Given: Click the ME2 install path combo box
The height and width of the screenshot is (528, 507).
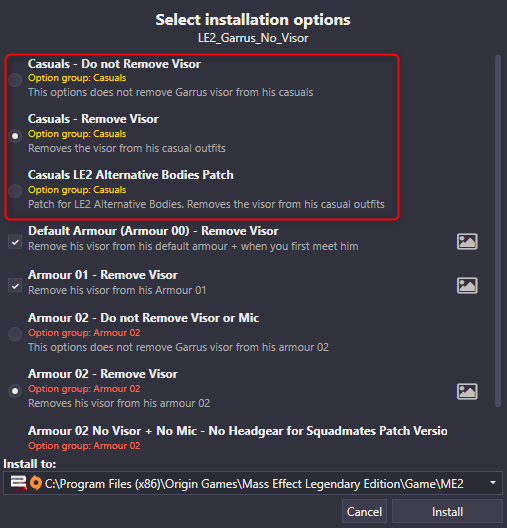Looking at the screenshot, I should tap(253, 483).
